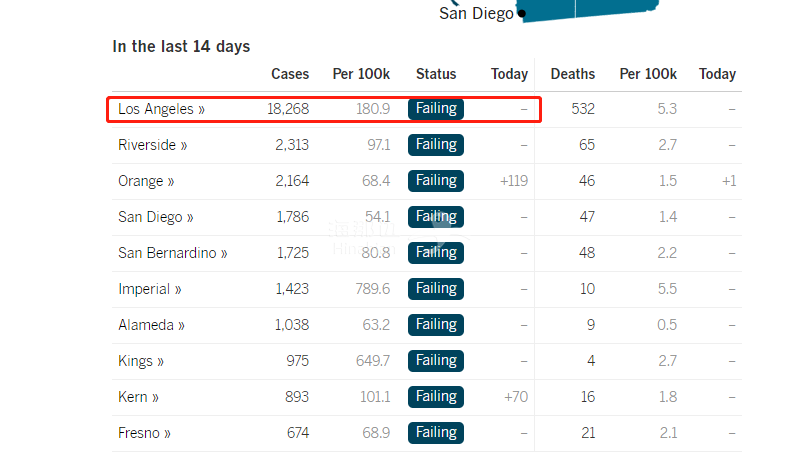Viewport: 802px width, 470px height.
Task: Sort table by Cases column header
Action: tap(290, 74)
